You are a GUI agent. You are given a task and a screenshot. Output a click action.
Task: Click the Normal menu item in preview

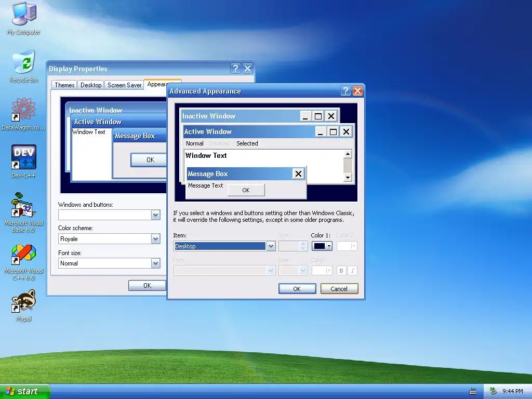click(195, 143)
